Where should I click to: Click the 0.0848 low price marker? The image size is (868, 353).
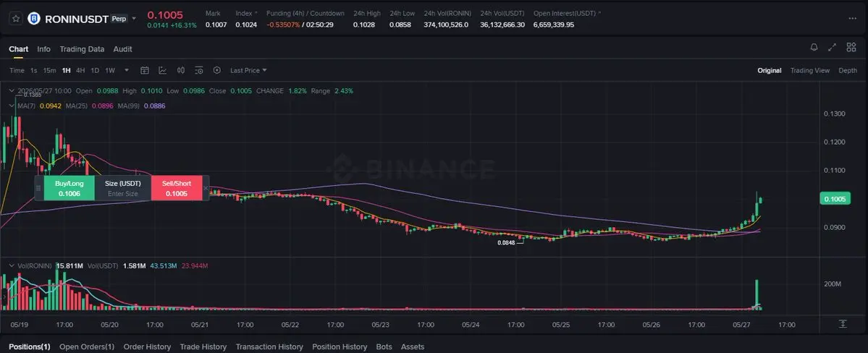(x=506, y=242)
